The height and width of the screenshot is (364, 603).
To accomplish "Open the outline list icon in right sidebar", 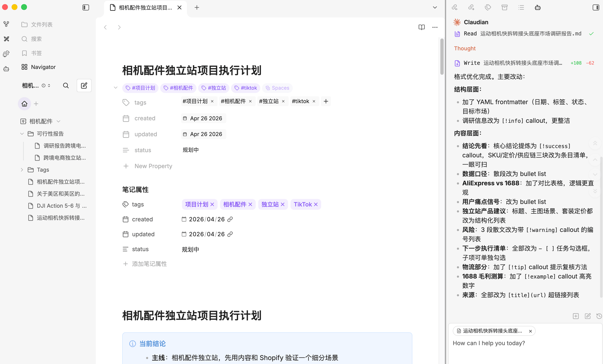I will tap(521, 8).
